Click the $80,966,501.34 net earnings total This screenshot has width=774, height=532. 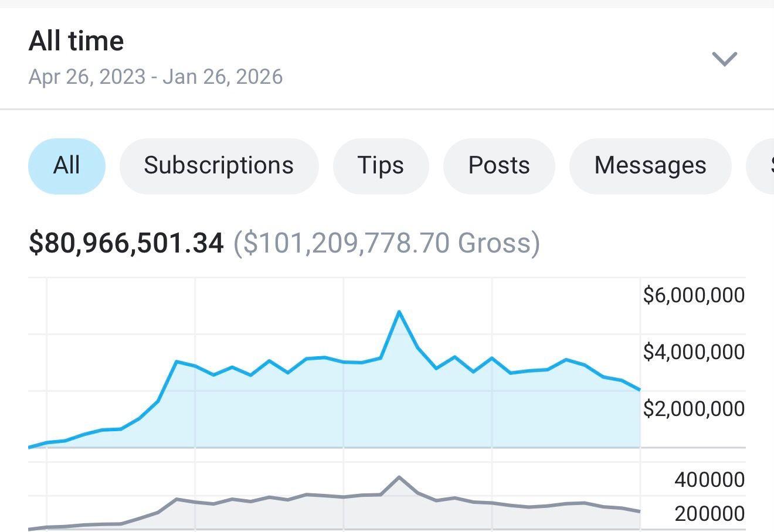click(x=126, y=243)
